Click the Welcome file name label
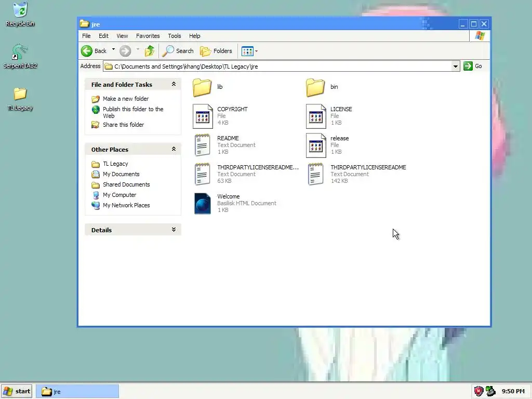This screenshot has height=399, width=532. (229, 196)
